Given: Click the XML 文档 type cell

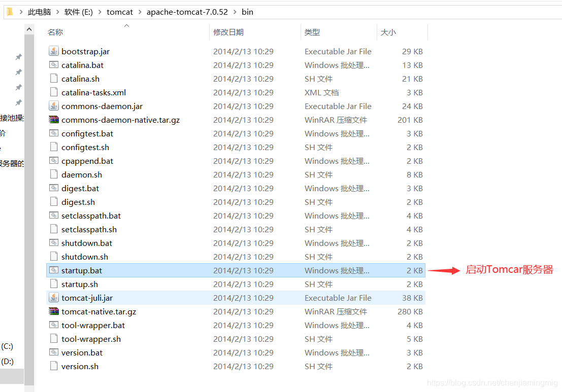Looking at the screenshot, I should pos(321,92).
